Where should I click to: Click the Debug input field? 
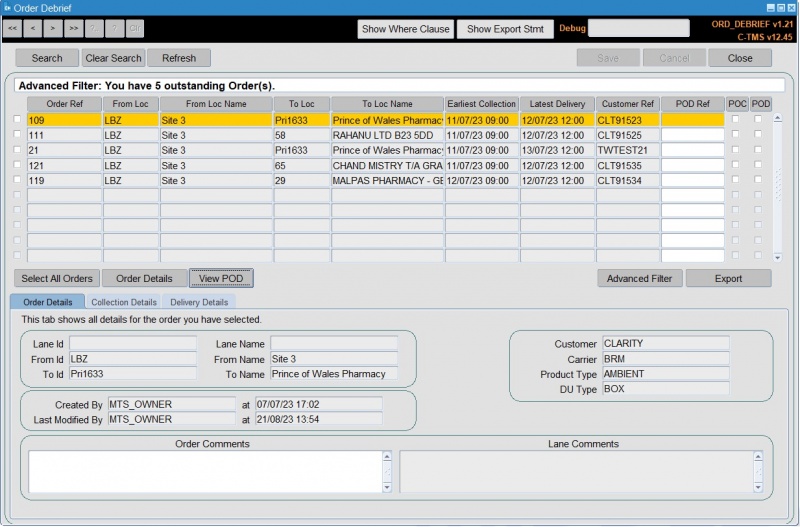[x=639, y=28]
